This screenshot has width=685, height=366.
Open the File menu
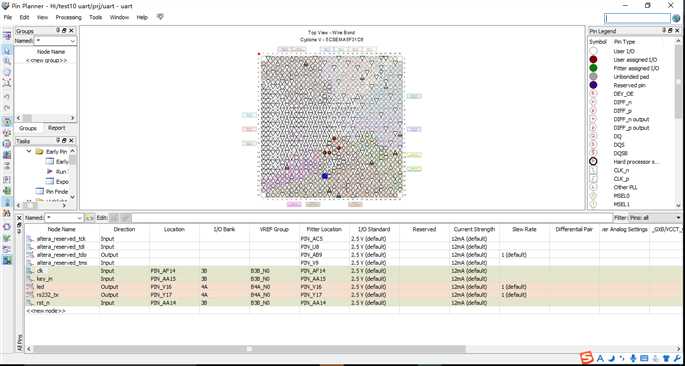[x=7, y=17]
